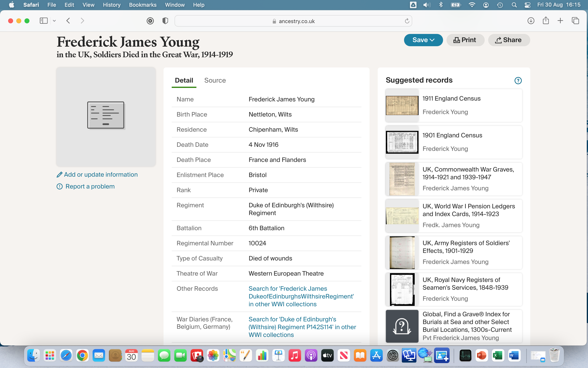
Task: Open the Trash in the Dock
Action: (555, 356)
